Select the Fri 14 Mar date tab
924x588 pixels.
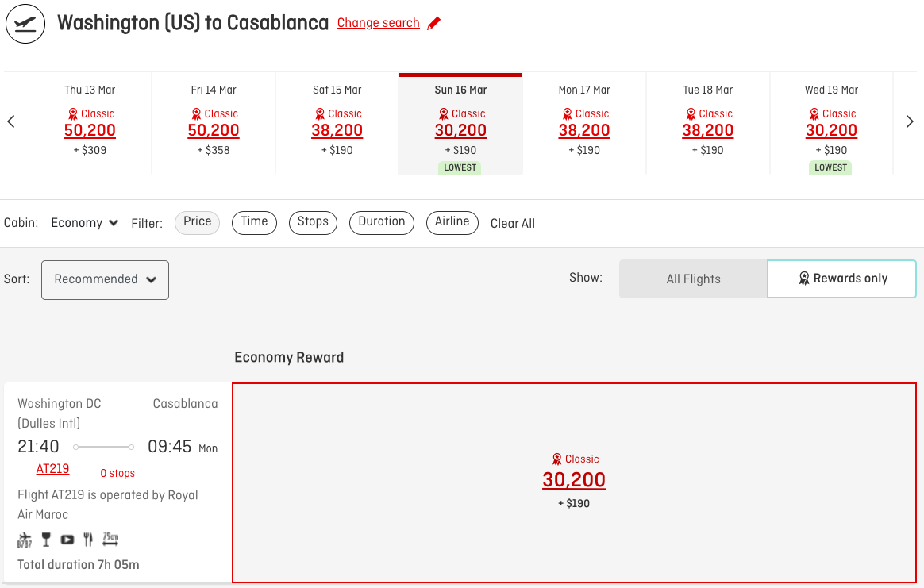click(214, 124)
